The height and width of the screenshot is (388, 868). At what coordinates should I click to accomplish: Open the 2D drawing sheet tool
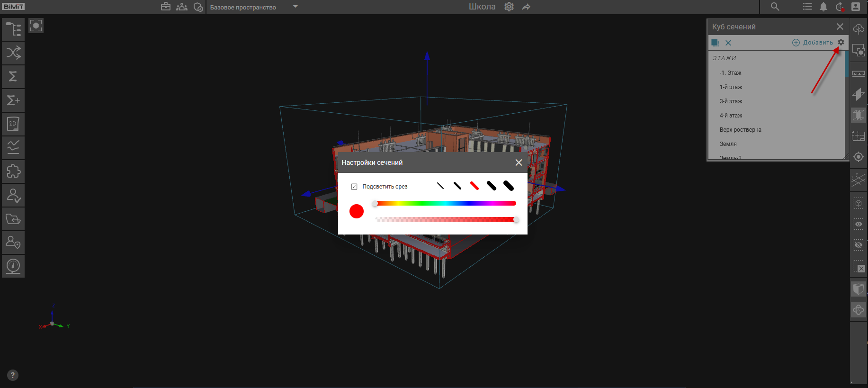[13, 124]
